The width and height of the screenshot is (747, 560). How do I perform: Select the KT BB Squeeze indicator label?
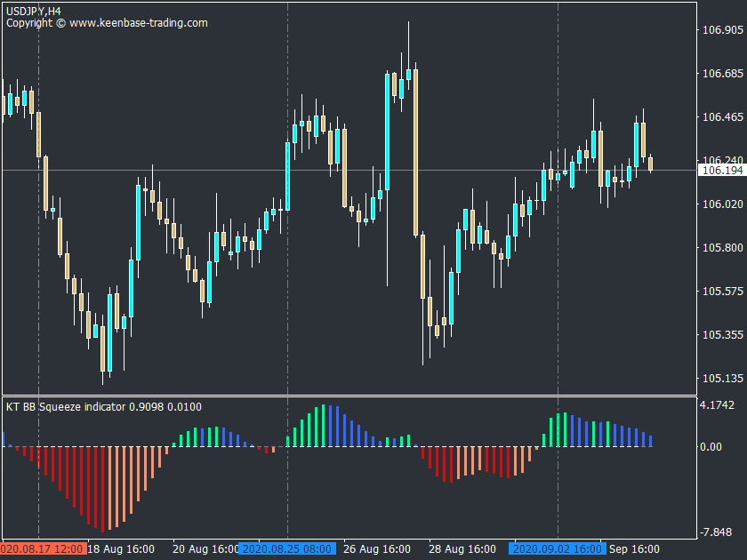coord(104,407)
